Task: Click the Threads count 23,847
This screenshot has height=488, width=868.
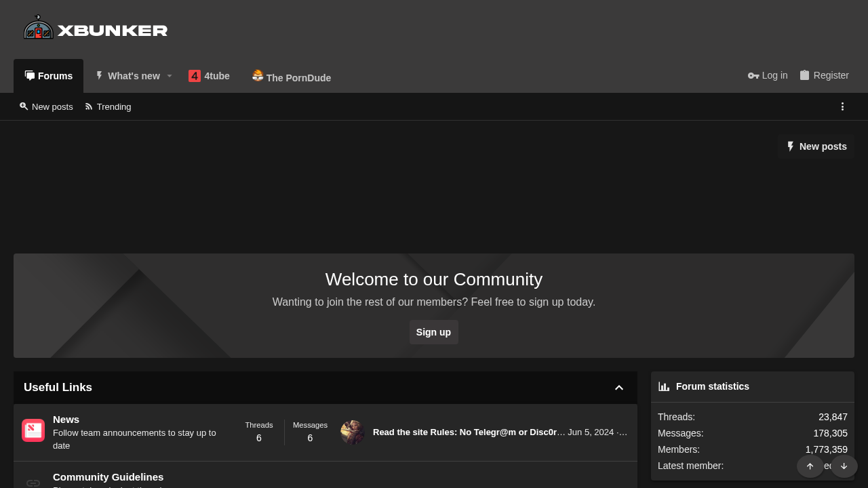Action: coord(833,417)
